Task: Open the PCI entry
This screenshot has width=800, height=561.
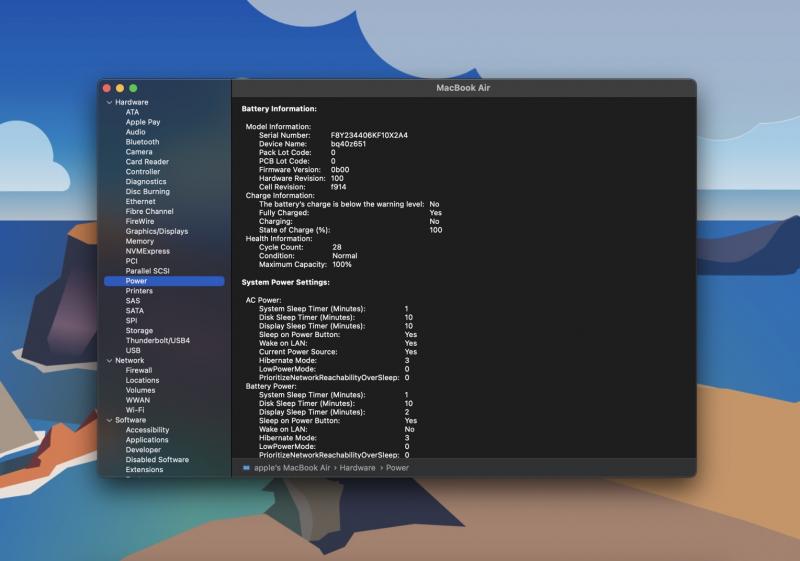Action: [x=132, y=261]
